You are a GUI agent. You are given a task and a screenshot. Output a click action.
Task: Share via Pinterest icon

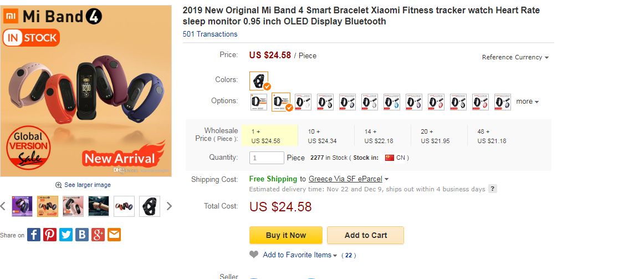point(50,235)
